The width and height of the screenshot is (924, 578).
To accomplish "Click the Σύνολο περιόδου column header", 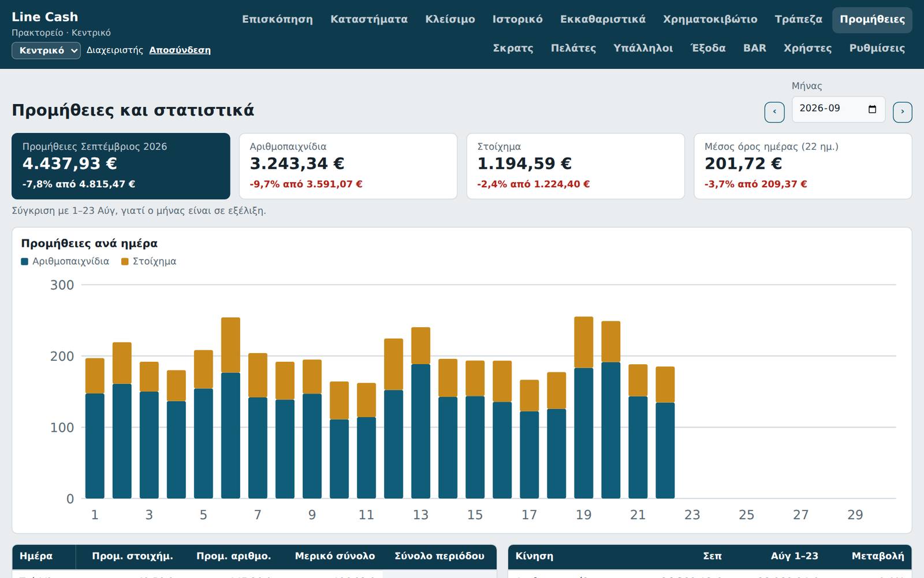I will (x=439, y=556).
